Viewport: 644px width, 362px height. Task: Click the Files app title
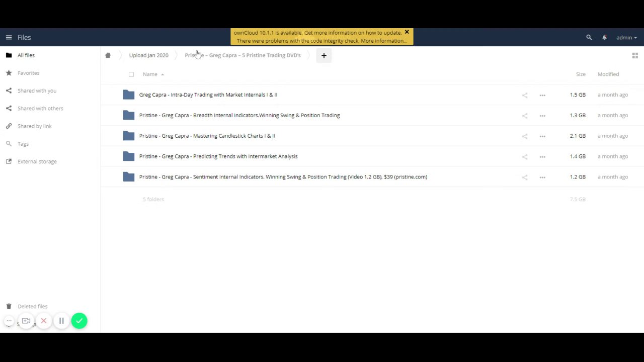tap(24, 37)
